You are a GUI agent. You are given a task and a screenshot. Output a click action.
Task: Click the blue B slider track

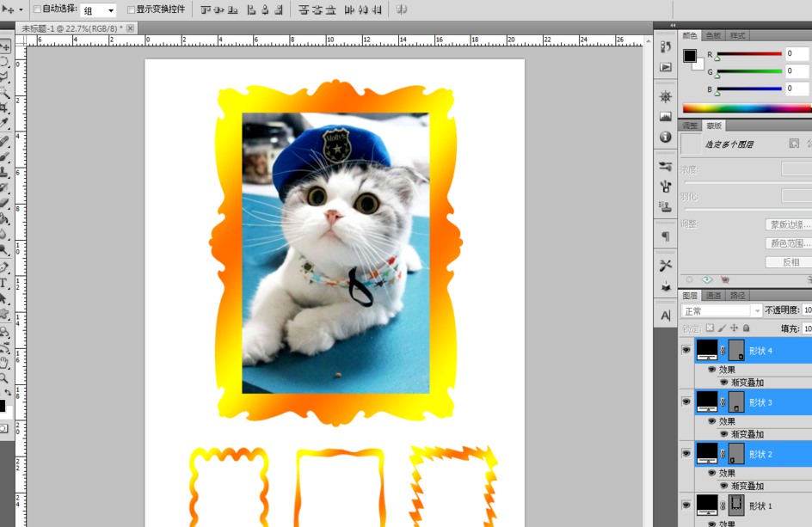(749, 89)
